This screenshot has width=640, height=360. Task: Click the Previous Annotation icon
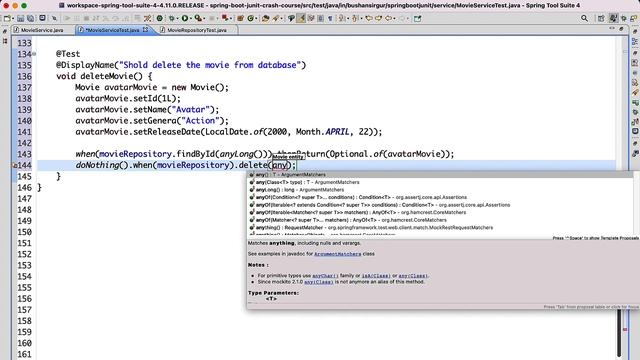pyautogui.click(x=355, y=18)
